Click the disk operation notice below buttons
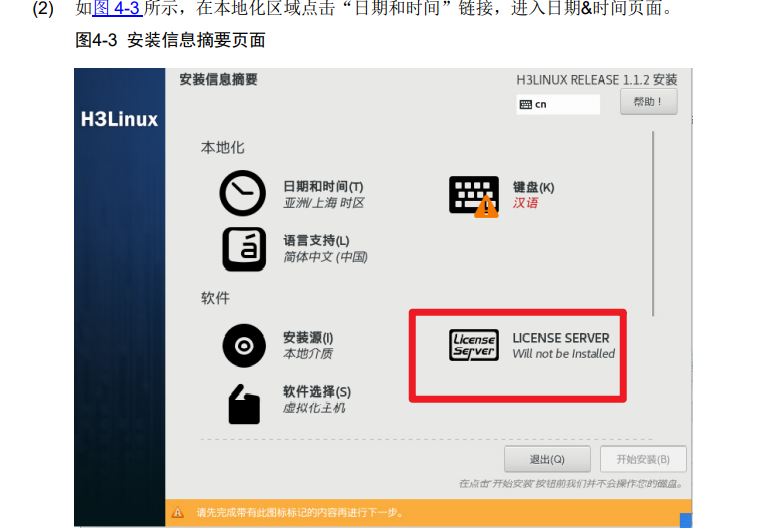762x531 pixels. click(x=572, y=484)
